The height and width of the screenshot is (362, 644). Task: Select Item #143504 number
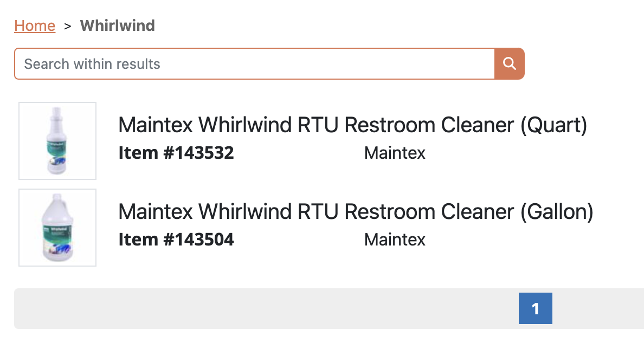coord(176,240)
